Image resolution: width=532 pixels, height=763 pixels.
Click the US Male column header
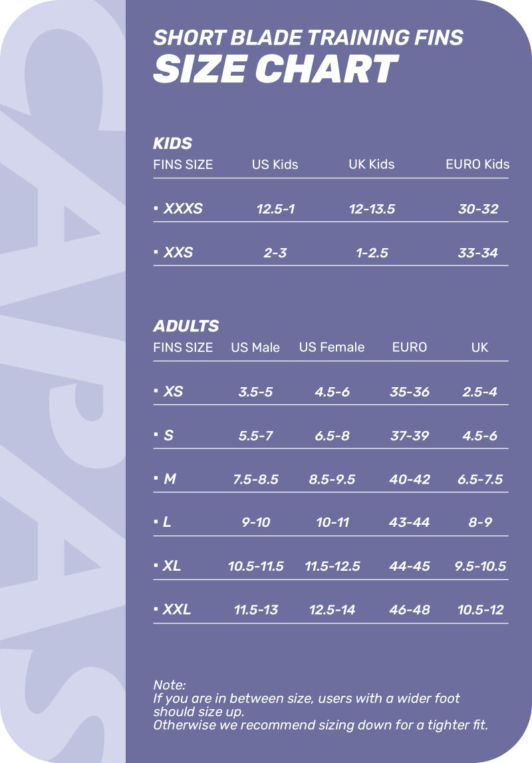255,347
